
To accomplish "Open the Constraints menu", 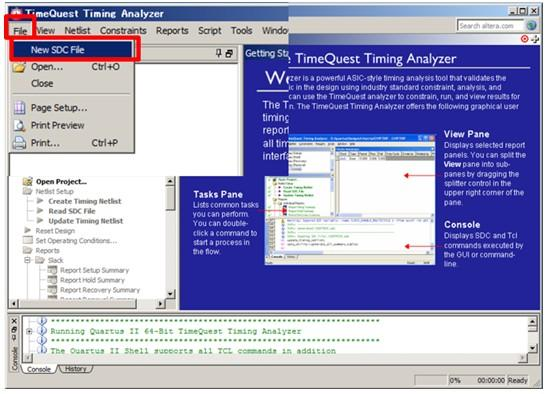I will click(x=123, y=31).
